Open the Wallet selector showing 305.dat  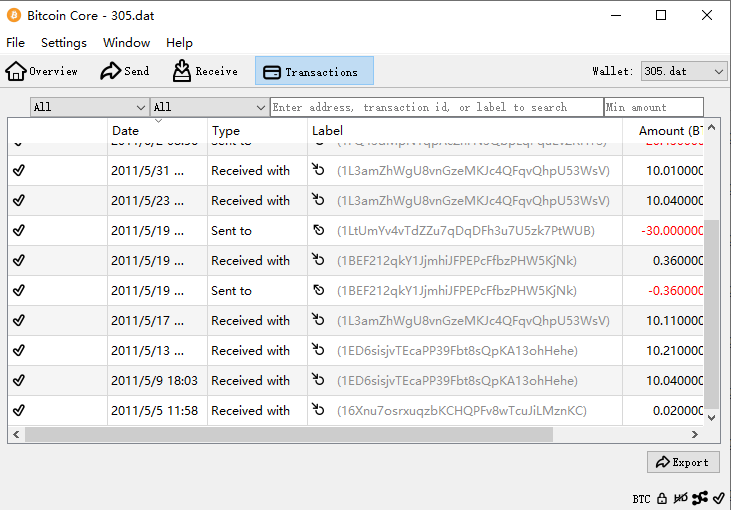[684, 71]
